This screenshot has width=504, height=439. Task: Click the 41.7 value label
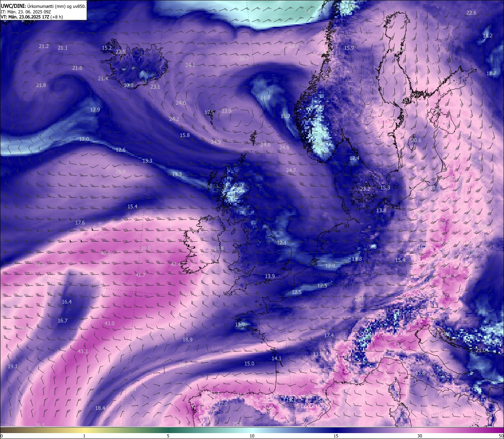[x=141, y=275]
